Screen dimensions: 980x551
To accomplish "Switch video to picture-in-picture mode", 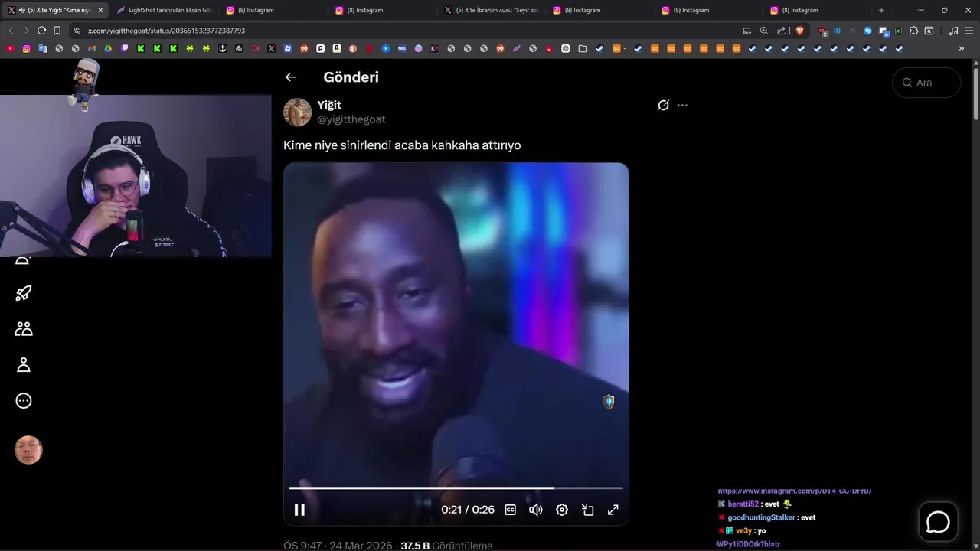I will (588, 510).
